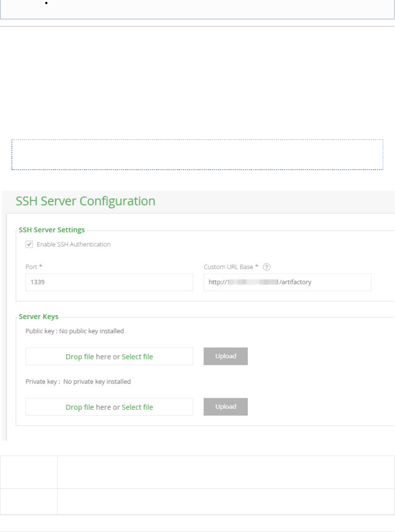Focus the Custom URL Base field
Image resolution: width=395 pixels, height=532 pixels.
(287, 282)
